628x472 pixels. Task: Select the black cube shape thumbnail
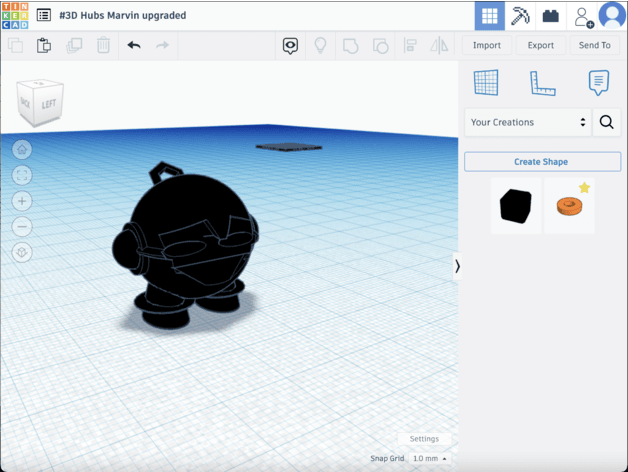coord(516,206)
